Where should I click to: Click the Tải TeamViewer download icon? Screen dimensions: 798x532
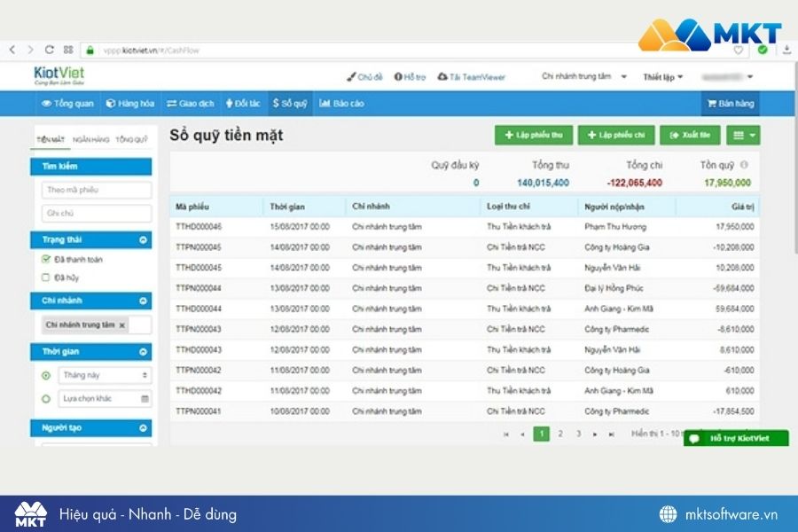click(443, 77)
